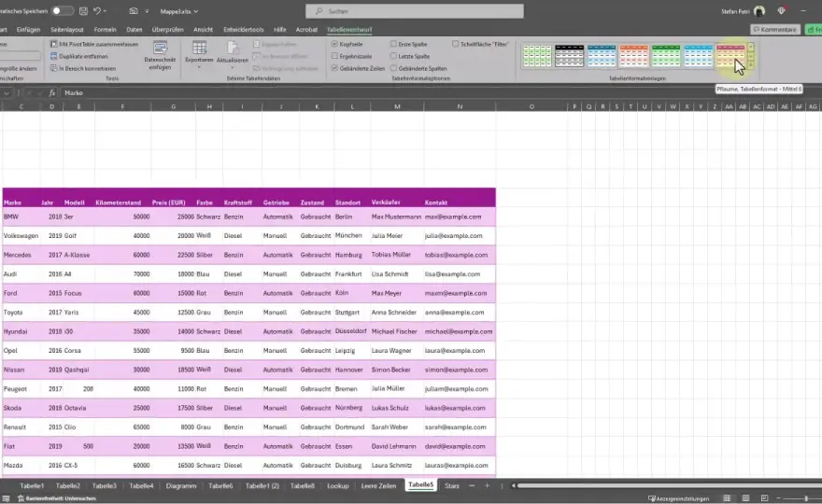Image resolution: width=822 pixels, height=504 pixels.
Task: Open the Überprüfen ribbon tab
Action: click(x=168, y=30)
